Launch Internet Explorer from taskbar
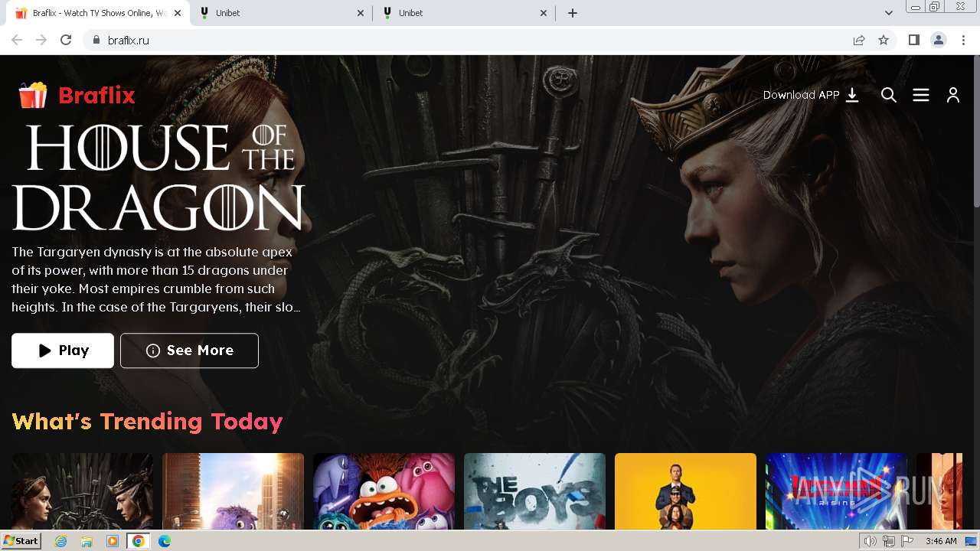This screenshot has width=980, height=551. click(x=61, y=541)
